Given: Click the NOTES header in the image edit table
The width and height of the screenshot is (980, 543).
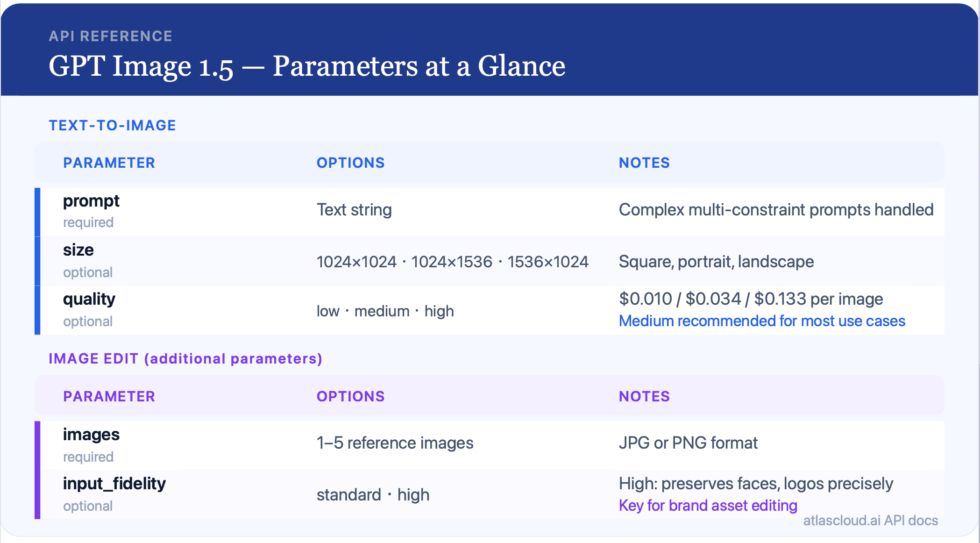Looking at the screenshot, I should pos(644,396).
